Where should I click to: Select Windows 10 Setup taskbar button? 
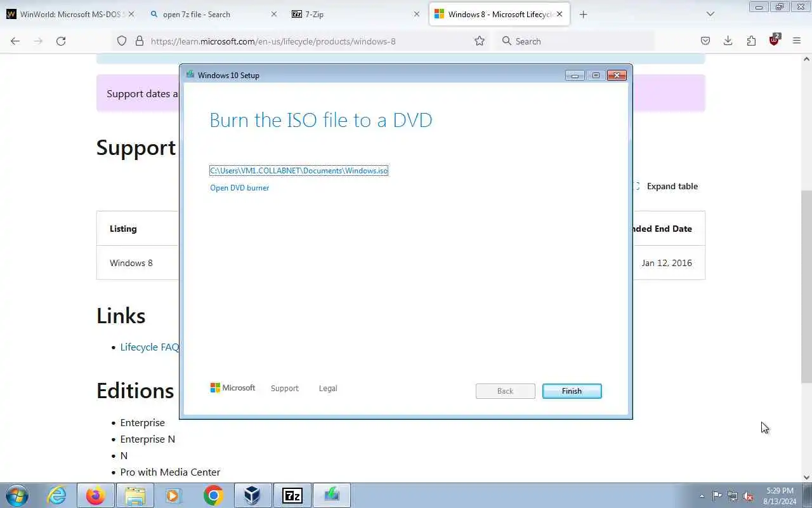pos(331,495)
